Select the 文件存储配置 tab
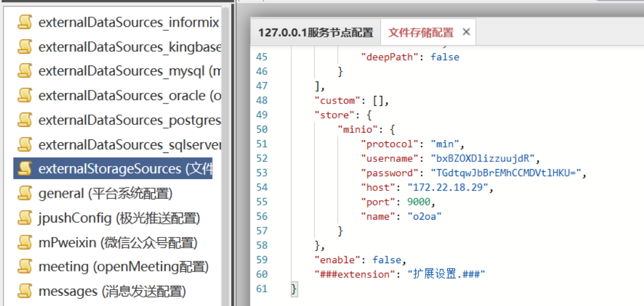The height and width of the screenshot is (306, 644). 420,32
